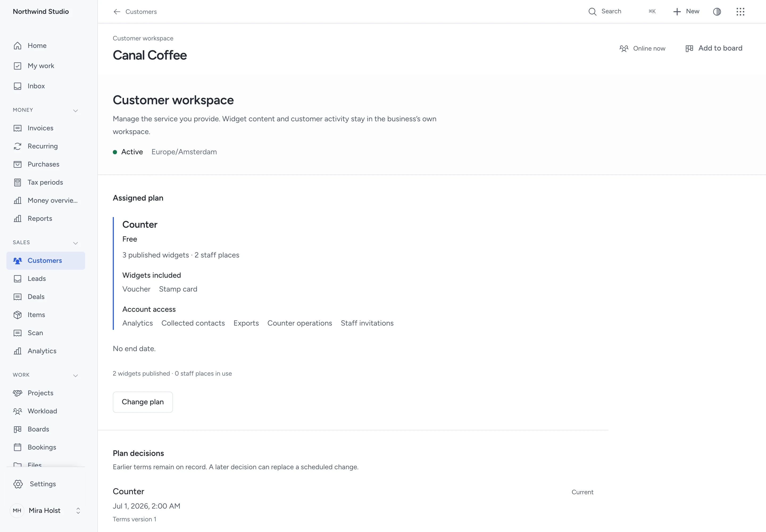This screenshot has width=766, height=532.
Task: Open Bookings in the sidebar
Action: [x=46, y=447]
